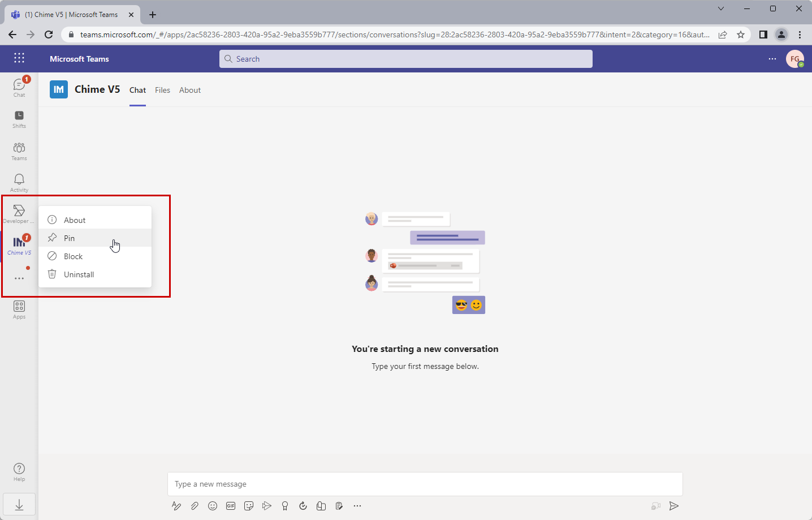This screenshot has width=812, height=520.
Task: Open the Developer Portal app icon
Action: [19, 214]
